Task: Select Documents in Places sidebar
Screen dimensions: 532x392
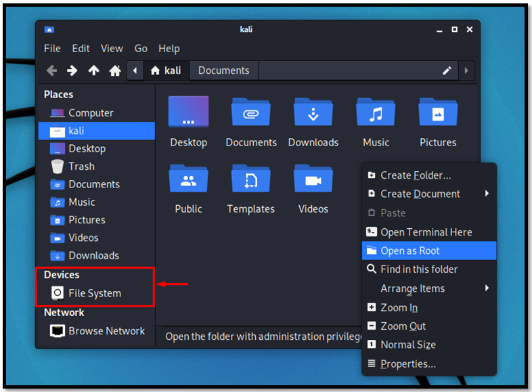Action: pyautogui.click(x=97, y=184)
